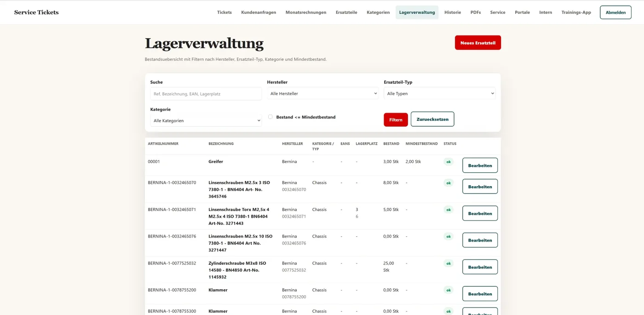Screen dimensions: 644x315
Task: Open the Kategorie dropdown
Action: [206, 121]
